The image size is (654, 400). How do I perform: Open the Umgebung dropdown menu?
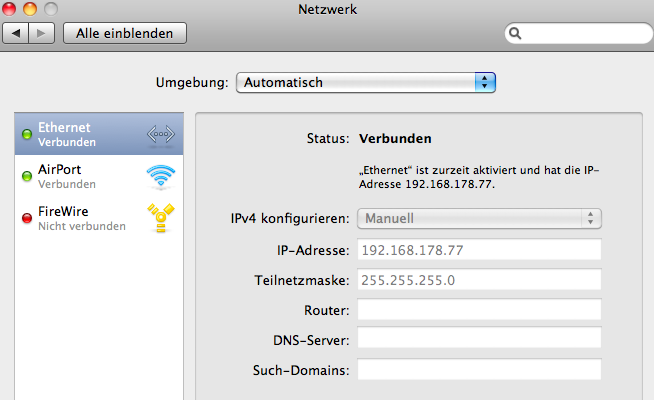[x=366, y=82]
